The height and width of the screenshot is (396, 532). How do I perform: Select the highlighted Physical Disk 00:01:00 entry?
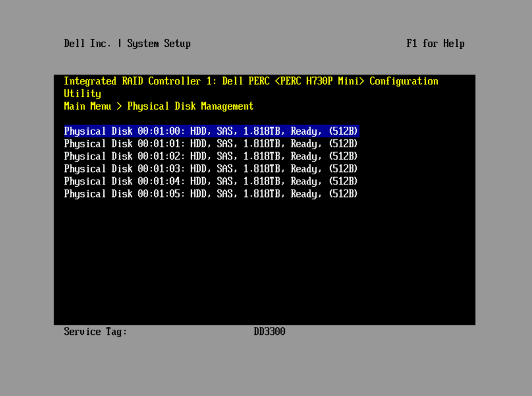[x=210, y=131]
